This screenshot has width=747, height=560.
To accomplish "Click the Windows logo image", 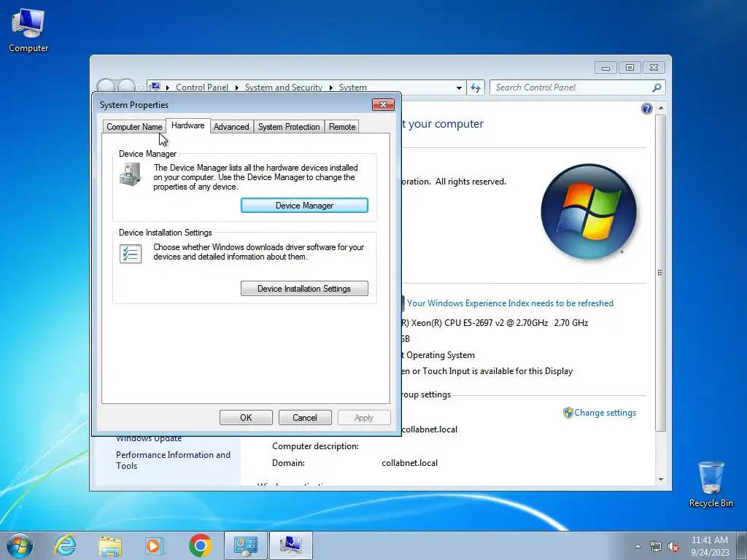I will coord(589,212).
